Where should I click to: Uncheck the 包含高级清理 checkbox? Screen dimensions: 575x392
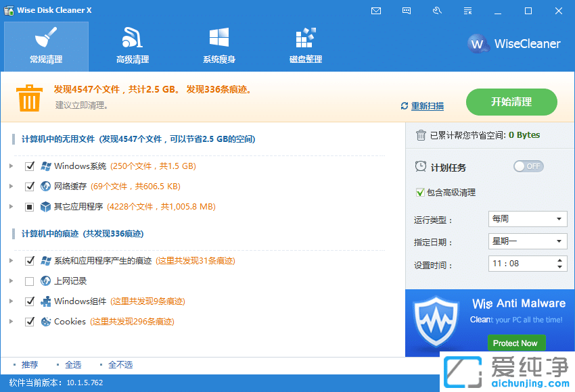[420, 193]
